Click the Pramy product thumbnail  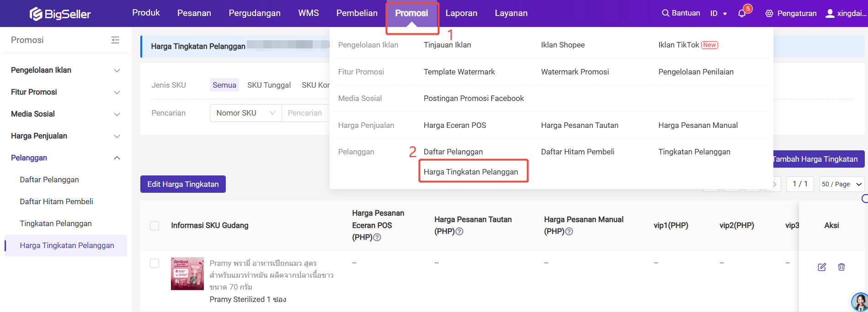click(187, 274)
